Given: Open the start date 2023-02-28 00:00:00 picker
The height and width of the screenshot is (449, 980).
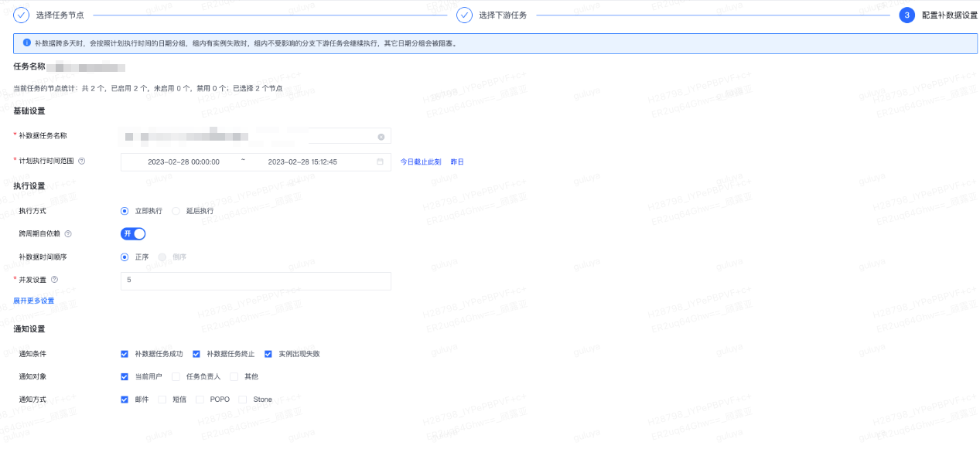Looking at the screenshot, I should point(183,162).
